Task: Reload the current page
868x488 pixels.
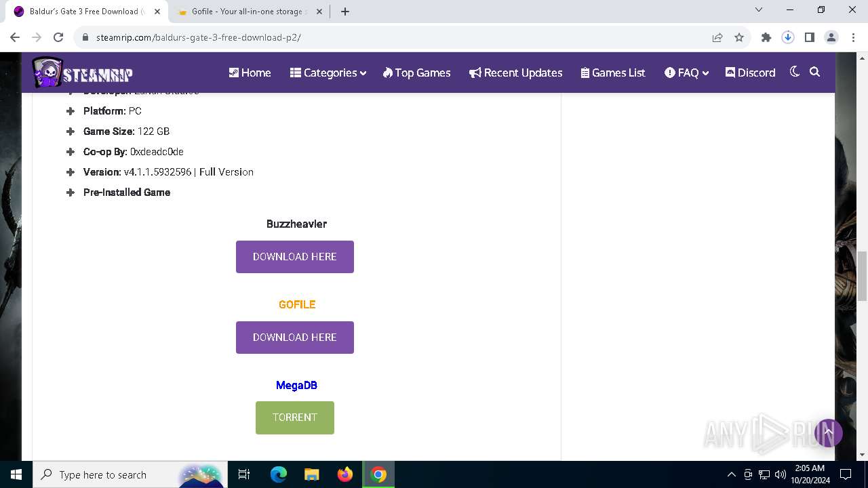Action: [x=58, y=37]
